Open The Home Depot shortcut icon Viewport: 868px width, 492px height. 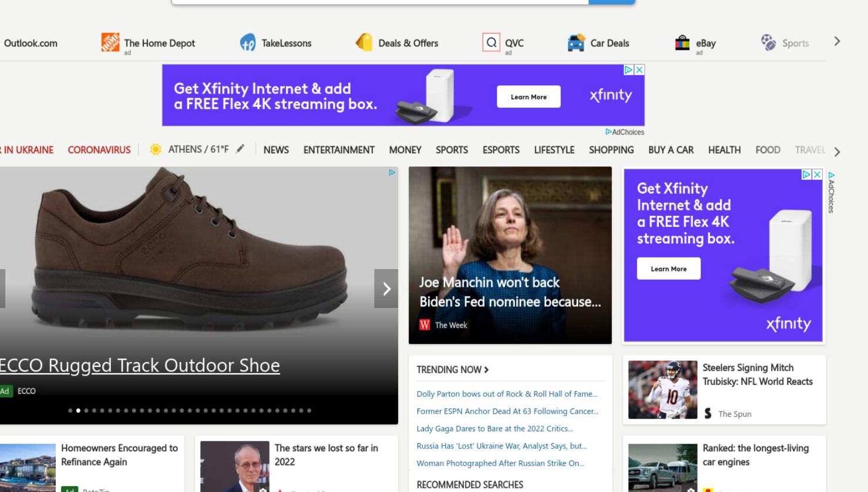(110, 42)
